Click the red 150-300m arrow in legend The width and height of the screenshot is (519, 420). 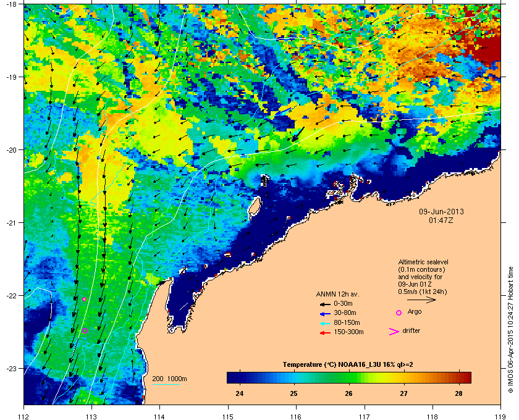coord(325,332)
